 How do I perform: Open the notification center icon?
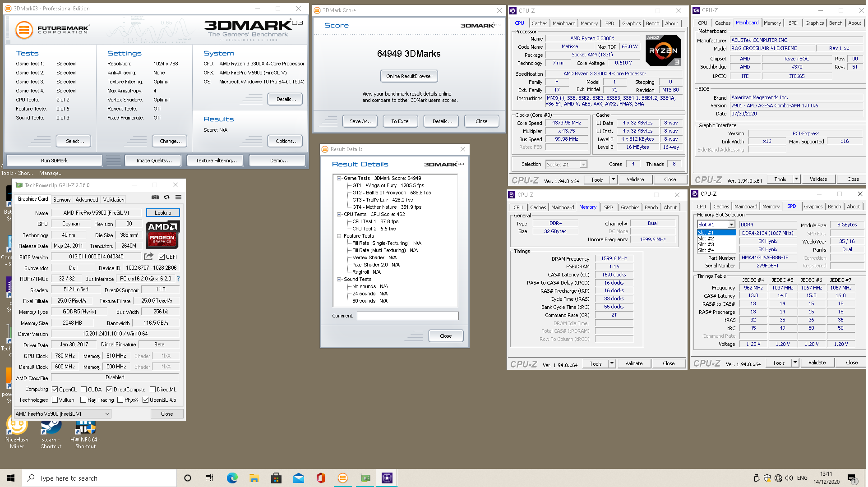(852, 478)
